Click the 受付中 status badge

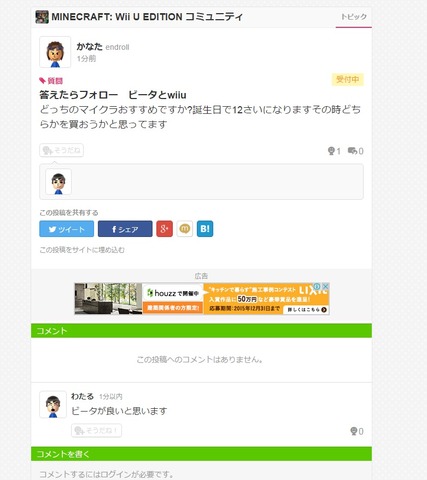coord(347,80)
